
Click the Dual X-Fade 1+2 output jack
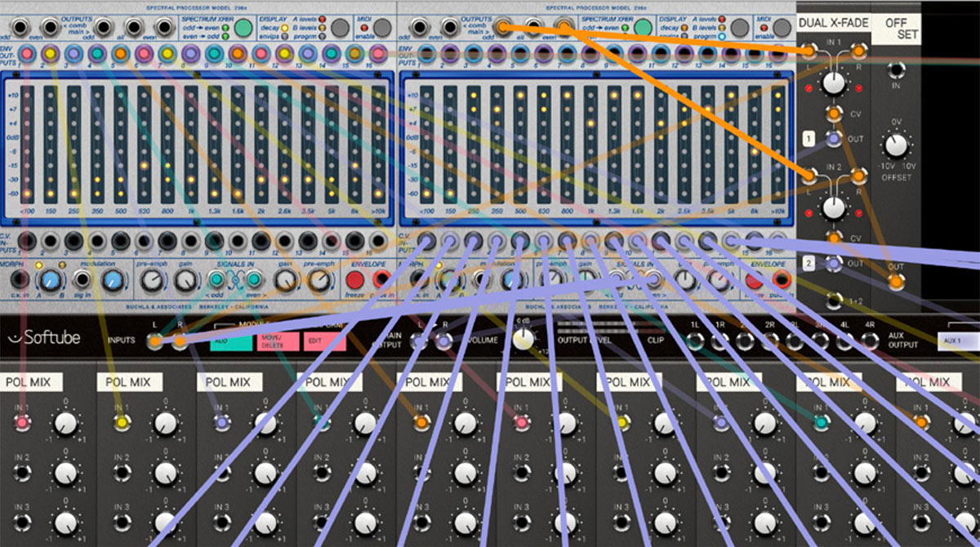pos(834,300)
